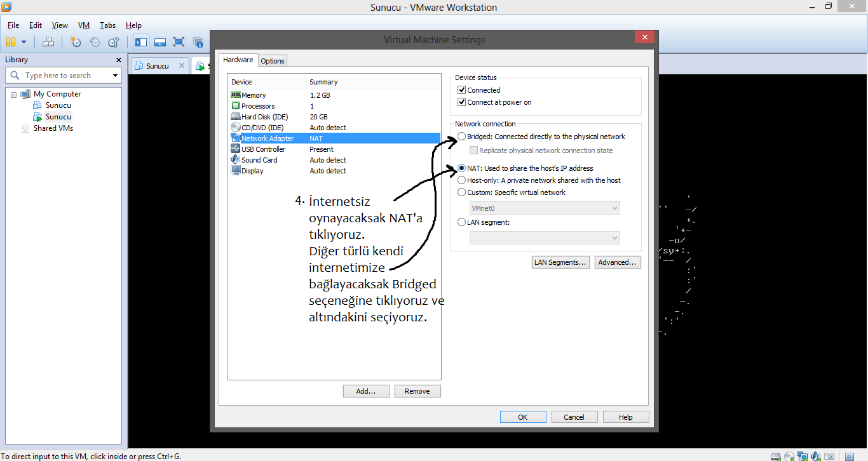The image size is (868, 461).
Task: Click the Add... hardware button
Action: pos(366,391)
